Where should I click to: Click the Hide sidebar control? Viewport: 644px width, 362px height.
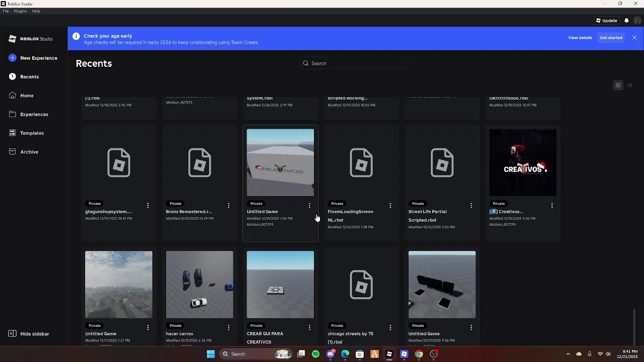pyautogui.click(x=29, y=334)
